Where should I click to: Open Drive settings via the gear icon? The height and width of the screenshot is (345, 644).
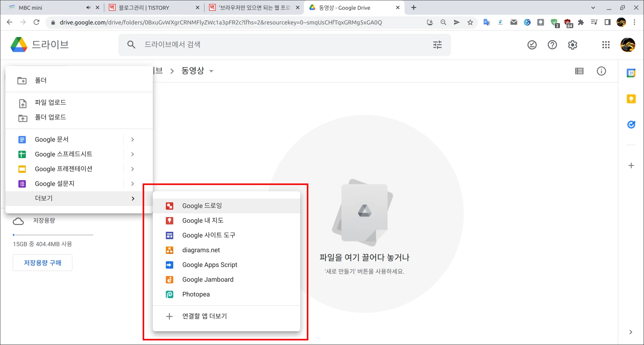point(573,45)
